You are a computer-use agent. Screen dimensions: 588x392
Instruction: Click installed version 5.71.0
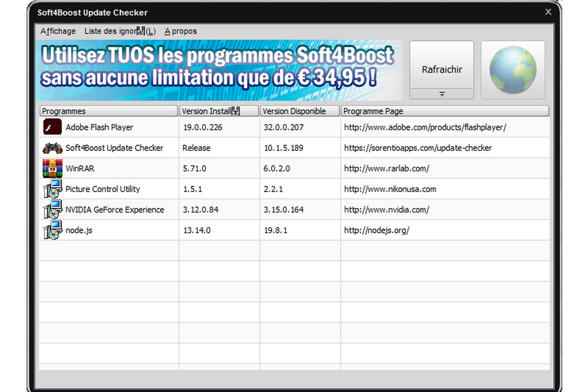pyautogui.click(x=195, y=169)
